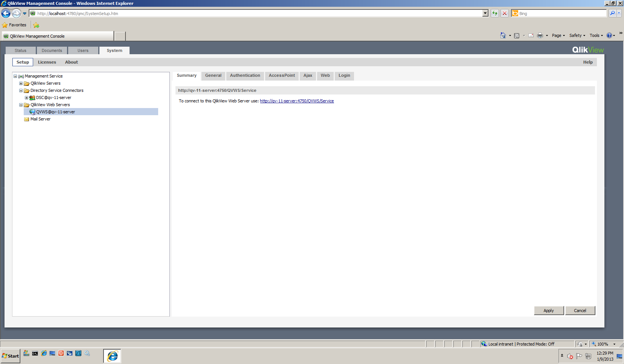Select the System tab

(114, 50)
